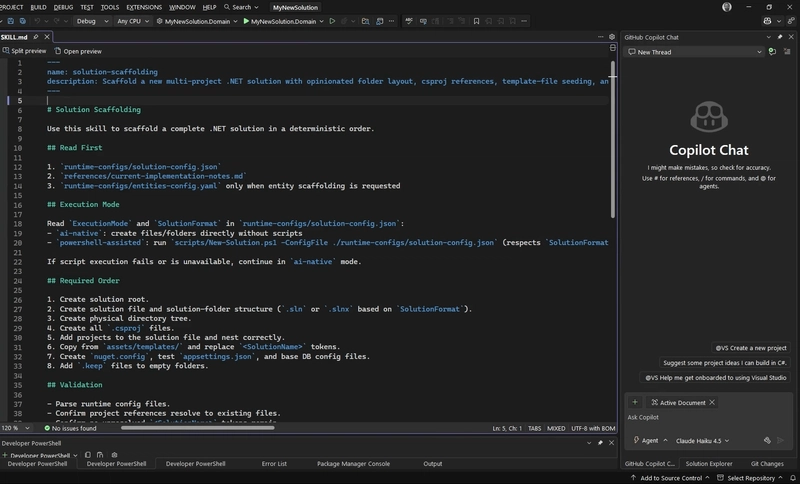Open the EXTENSIONS menu
The width and height of the screenshot is (800, 484).
tap(144, 7)
